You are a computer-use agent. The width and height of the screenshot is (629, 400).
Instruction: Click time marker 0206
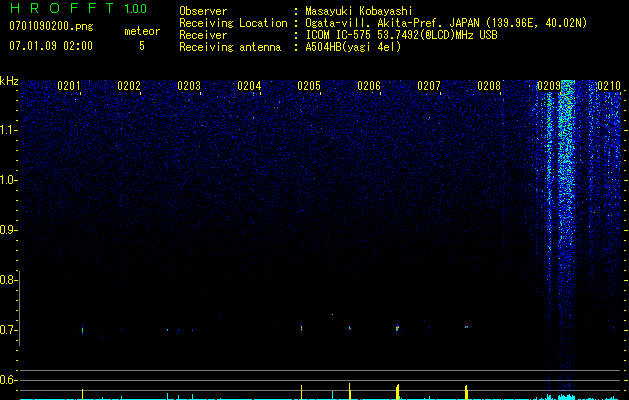[x=369, y=86]
